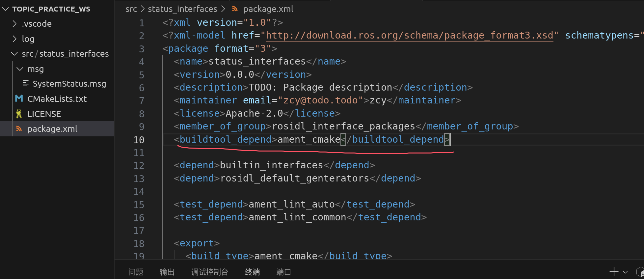Viewport: 644px width, 279px height.
Task: Open the terminal launch profile dropdown arrow
Action: [x=625, y=272]
